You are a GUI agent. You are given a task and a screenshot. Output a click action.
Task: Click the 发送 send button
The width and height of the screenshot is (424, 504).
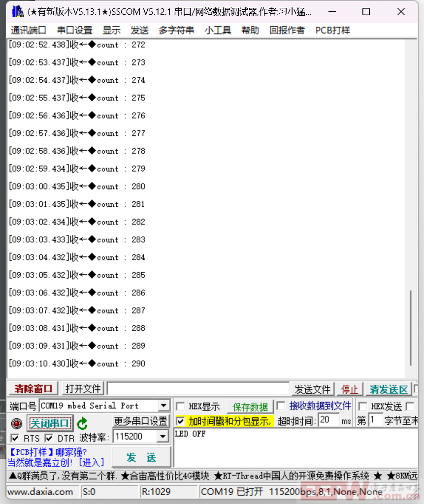coord(141,457)
